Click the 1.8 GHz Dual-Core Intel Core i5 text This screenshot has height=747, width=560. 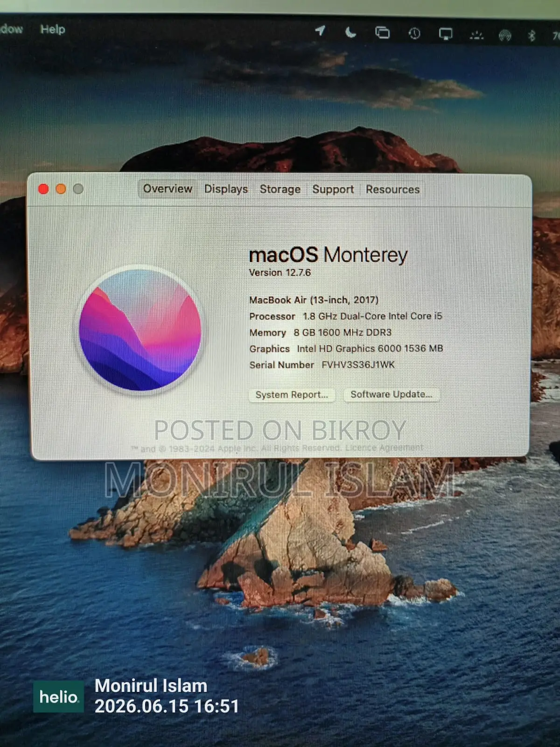click(372, 316)
